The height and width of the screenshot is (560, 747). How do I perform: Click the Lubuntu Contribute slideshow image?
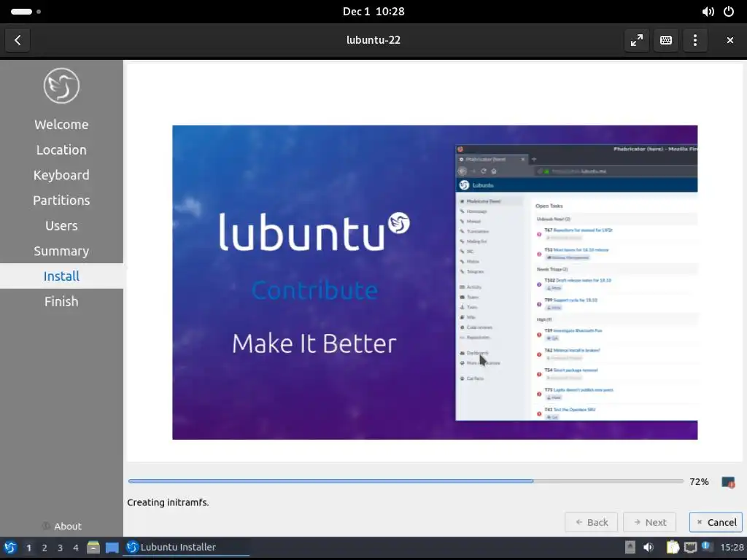click(x=435, y=282)
